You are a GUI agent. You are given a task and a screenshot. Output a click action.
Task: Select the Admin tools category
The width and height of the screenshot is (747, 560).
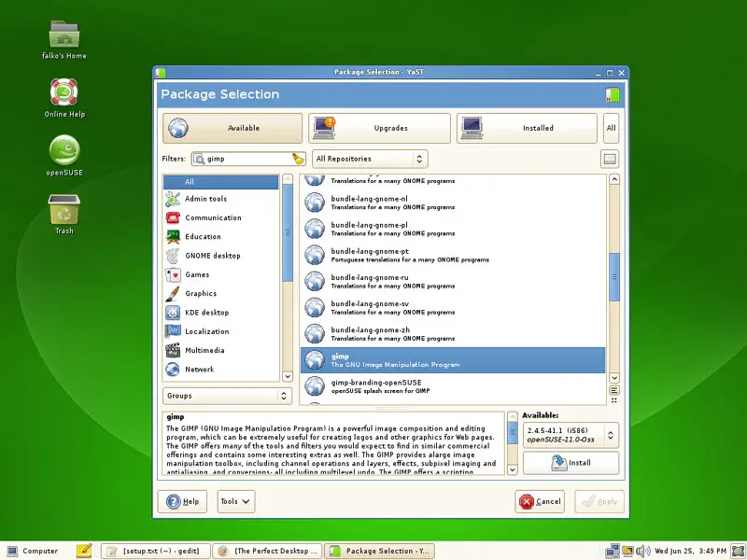coord(221,199)
